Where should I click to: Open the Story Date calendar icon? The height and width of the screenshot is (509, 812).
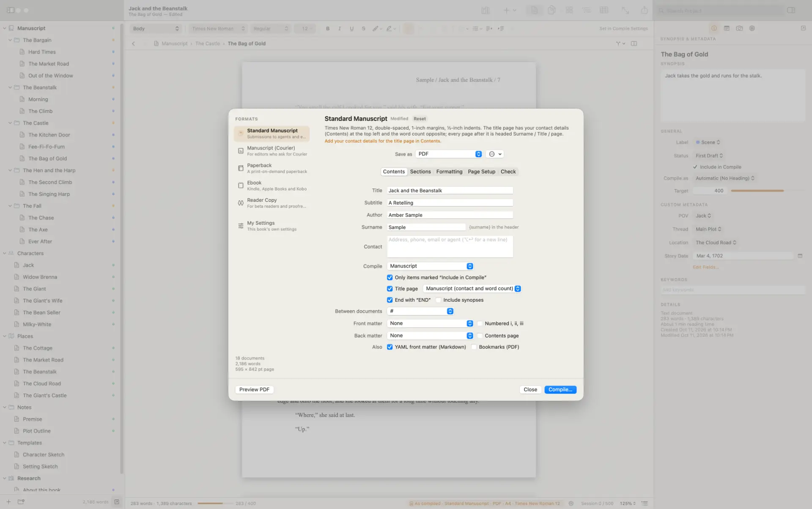click(x=800, y=256)
